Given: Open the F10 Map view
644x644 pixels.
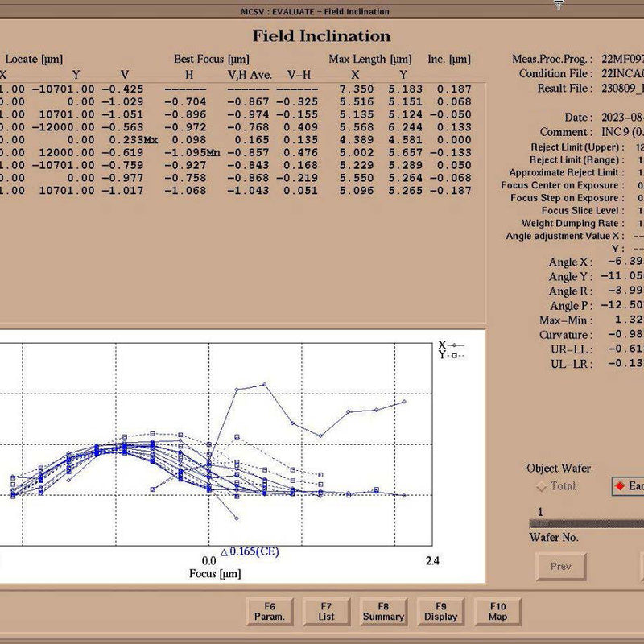Looking at the screenshot, I should click(x=497, y=612).
